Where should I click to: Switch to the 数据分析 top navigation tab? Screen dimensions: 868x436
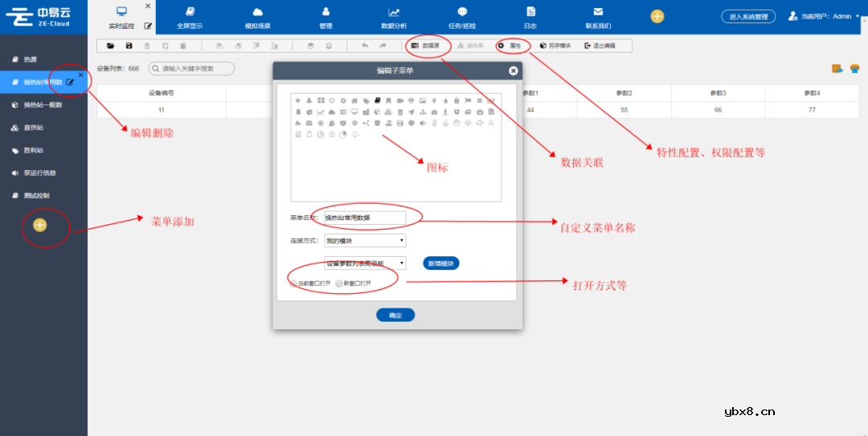[394, 18]
